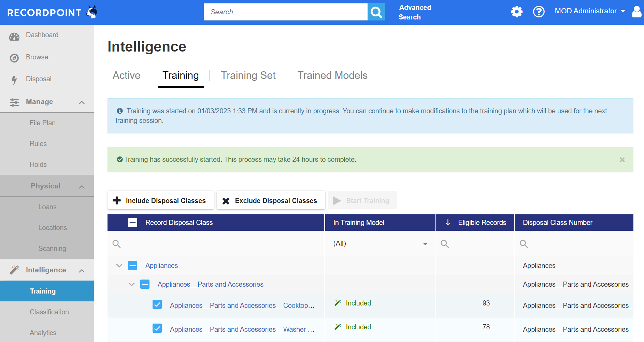644x342 pixels.
Task: Click the user profile icon top right
Action: click(x=637, y=12)
